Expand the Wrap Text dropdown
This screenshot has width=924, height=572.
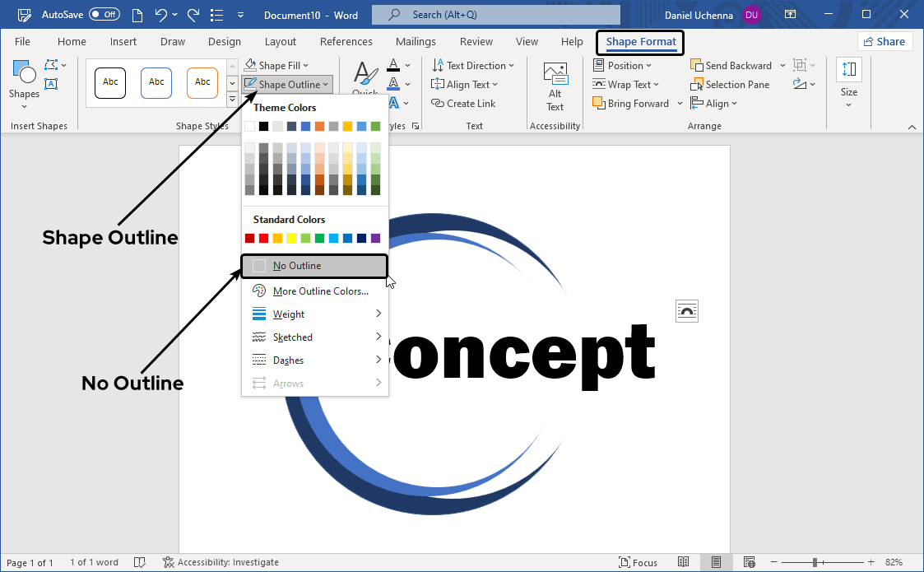pos(622,85)
